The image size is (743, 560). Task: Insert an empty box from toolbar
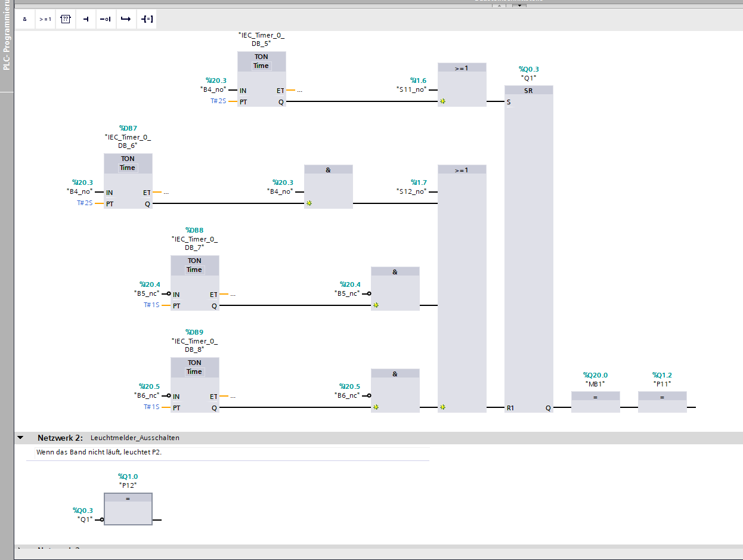66,19
